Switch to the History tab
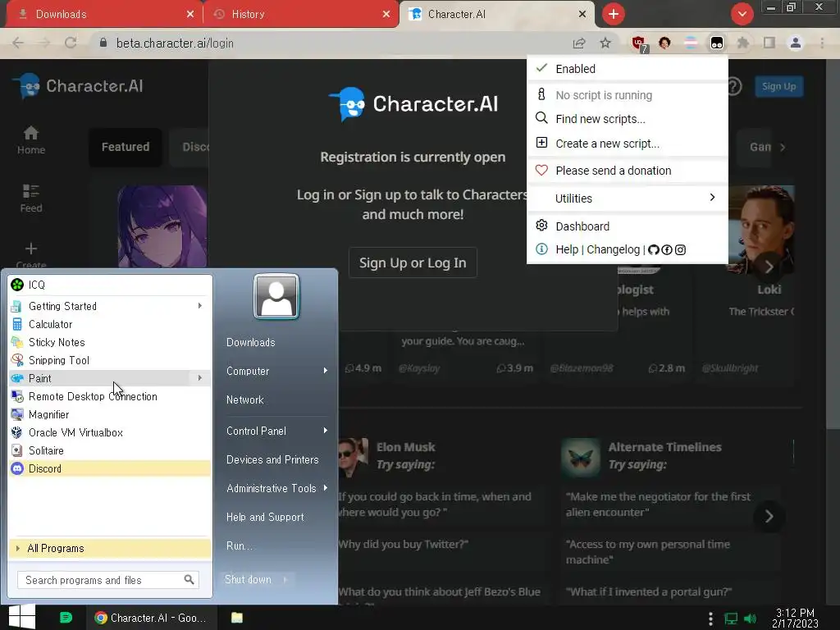 click(301, 15)
